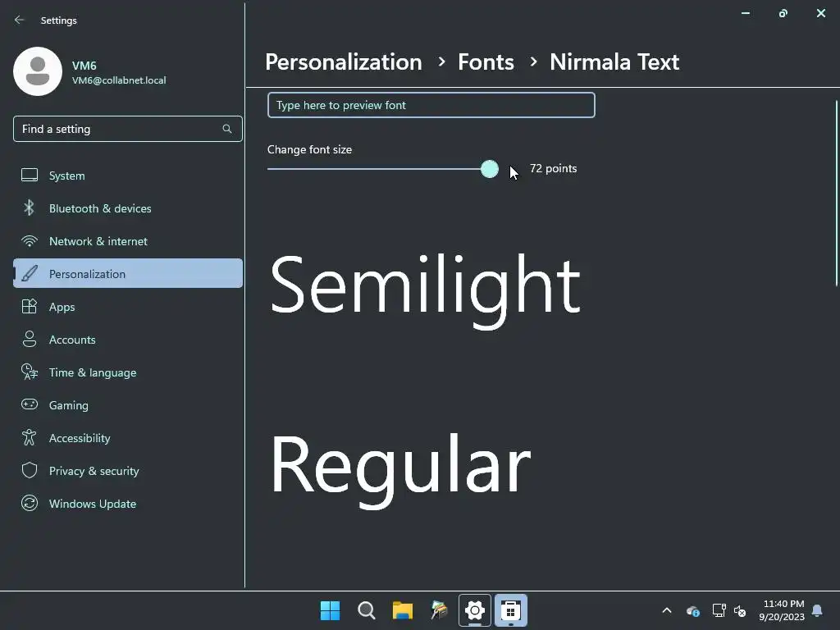
Task: Go to System settings
Action: pos(67,176)
